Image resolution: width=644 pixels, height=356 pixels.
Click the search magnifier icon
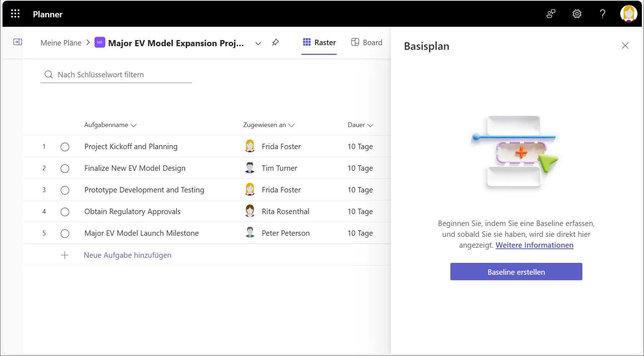(49, 75)
